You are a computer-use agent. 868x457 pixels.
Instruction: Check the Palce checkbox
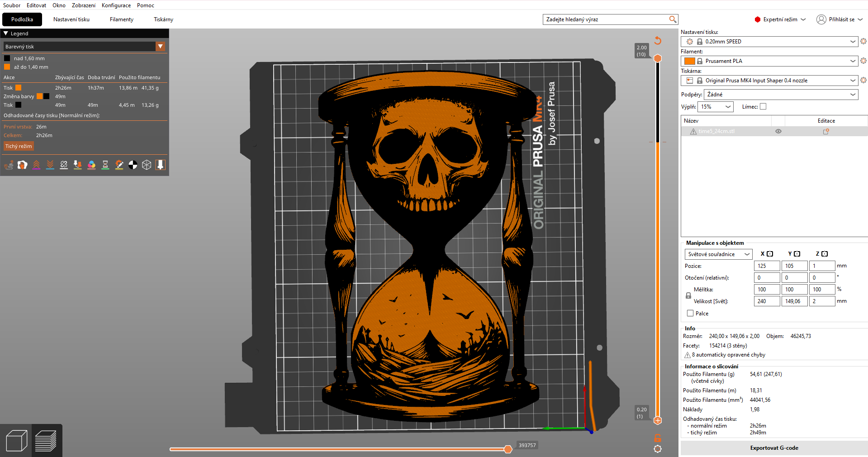pos(690,313)
